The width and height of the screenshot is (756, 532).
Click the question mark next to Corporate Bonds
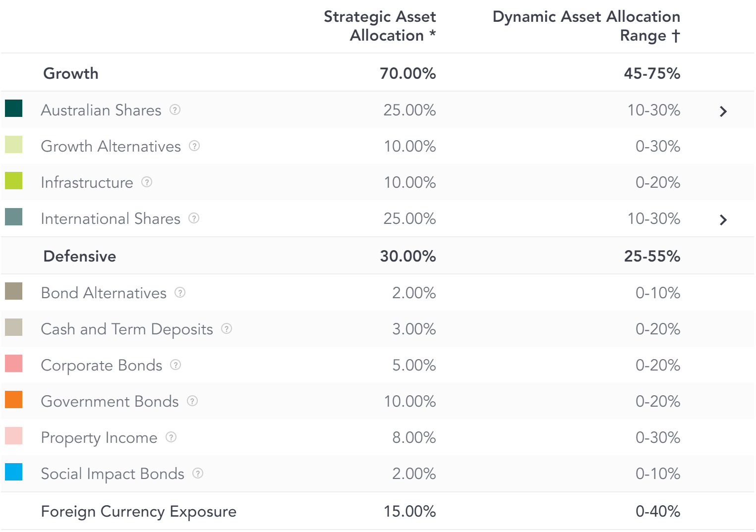(x=175, y=365)
